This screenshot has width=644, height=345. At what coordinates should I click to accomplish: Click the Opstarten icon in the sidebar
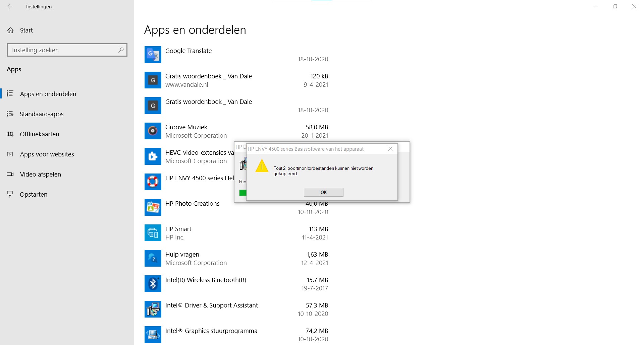point(10,194)
